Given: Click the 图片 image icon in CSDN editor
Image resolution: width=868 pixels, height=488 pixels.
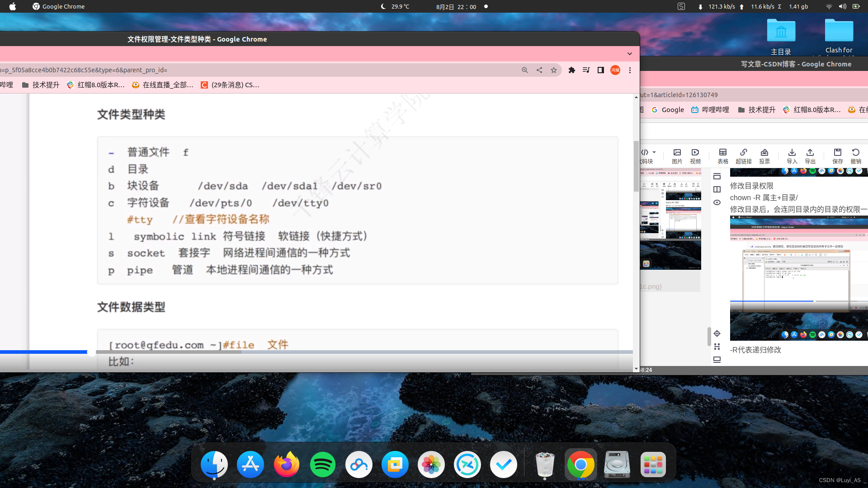Looking at the screenshot, I should pyautogui.click(x=677, y=156).
